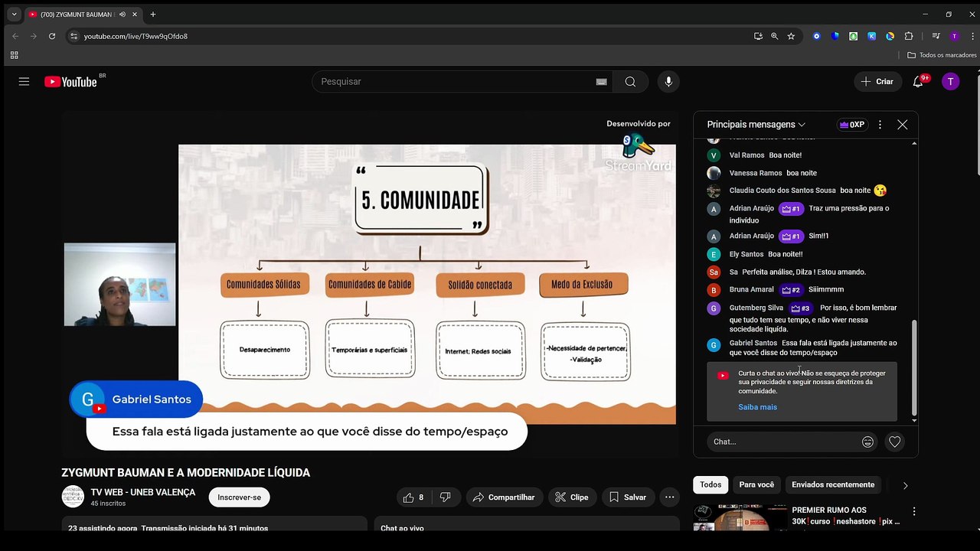
Task: Reload the current page
Action: point(52,36)
